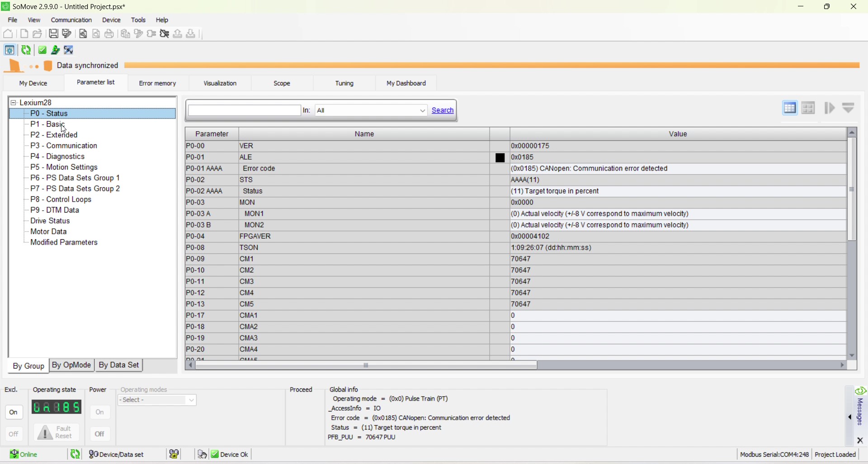Switch to the Error memory tab
This screenshot has width=868, height=464.
(x=157, y=83)
